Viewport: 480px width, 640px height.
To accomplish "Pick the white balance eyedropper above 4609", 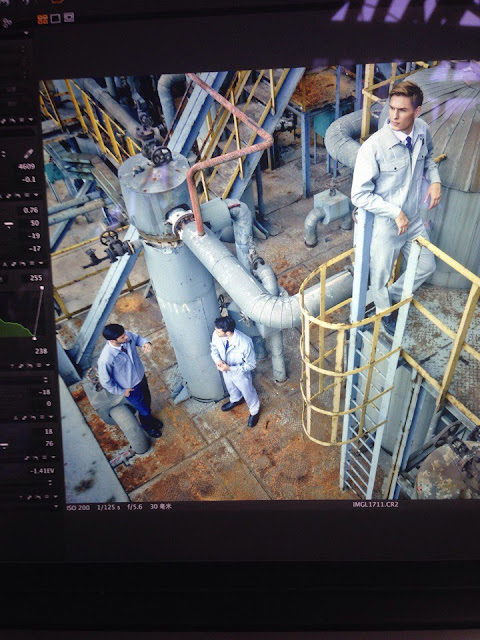I will [x=28, y=154].
